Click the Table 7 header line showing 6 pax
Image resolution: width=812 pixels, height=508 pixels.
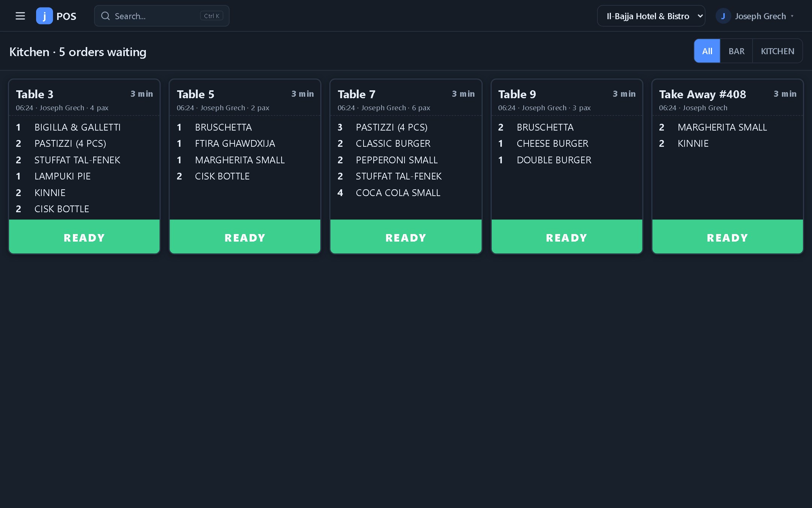pyautogui.click(x=384, y=108)
